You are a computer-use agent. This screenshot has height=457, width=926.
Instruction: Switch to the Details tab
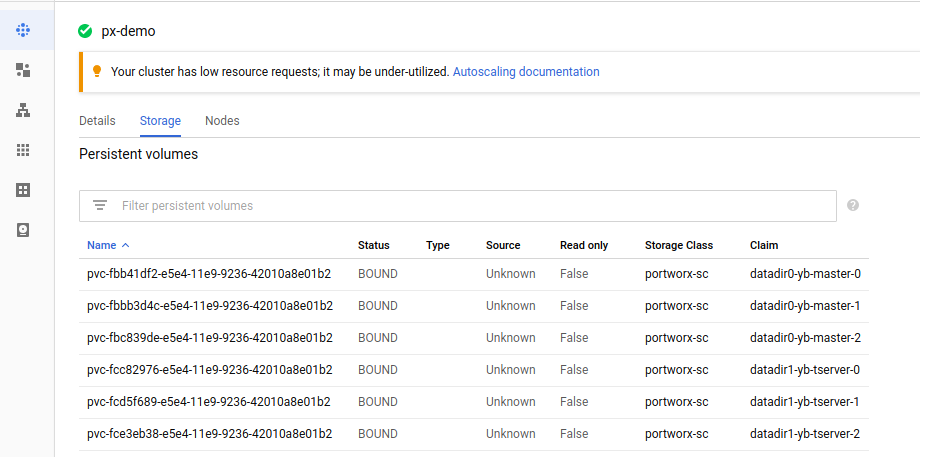point(97,121)
